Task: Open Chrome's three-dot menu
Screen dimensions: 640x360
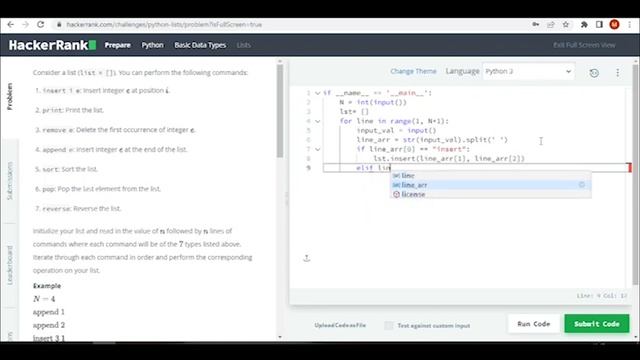Action: (630, 24)
